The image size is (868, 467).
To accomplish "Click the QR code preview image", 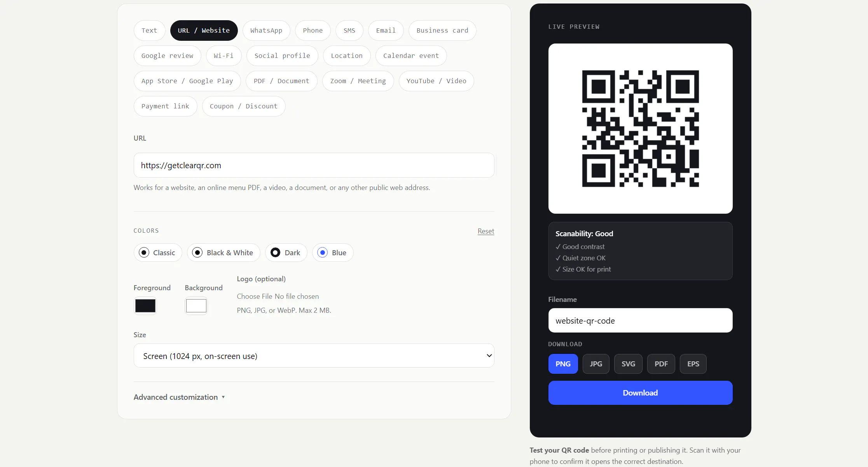I will point(640,129).
